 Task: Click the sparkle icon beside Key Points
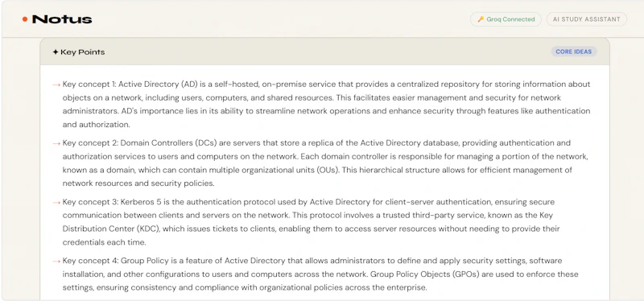click(56, 52)
